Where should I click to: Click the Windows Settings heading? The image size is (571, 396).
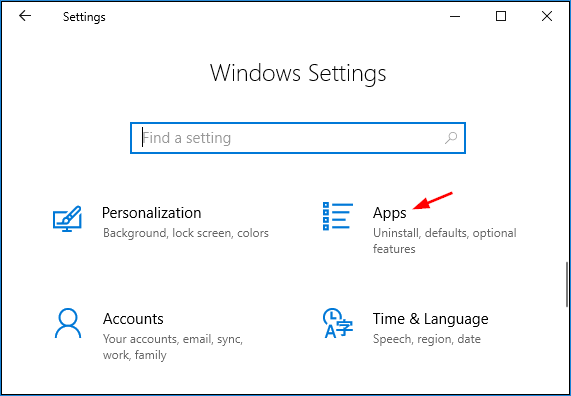pos(298,73)
